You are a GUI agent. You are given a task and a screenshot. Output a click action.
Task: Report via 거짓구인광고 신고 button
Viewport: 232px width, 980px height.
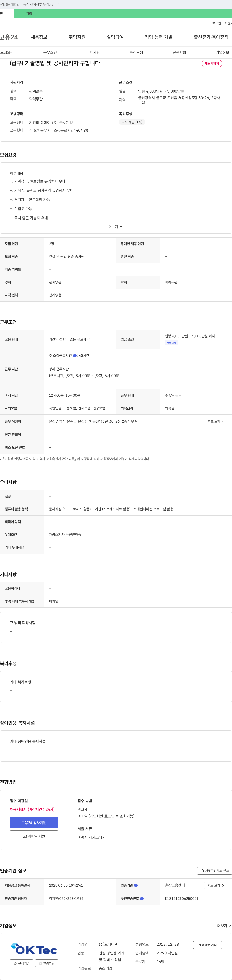[x=214, y=871]
